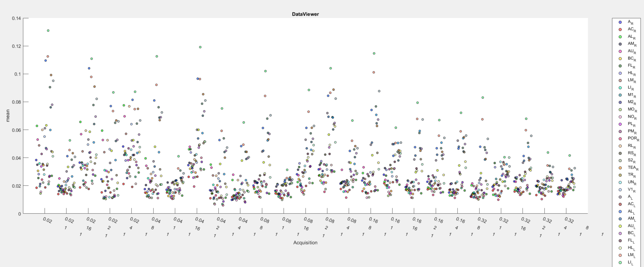Click the DataViewer plot title
Image resolution: width=644 pixels, height=267 pixels.
tap(305, 14)
